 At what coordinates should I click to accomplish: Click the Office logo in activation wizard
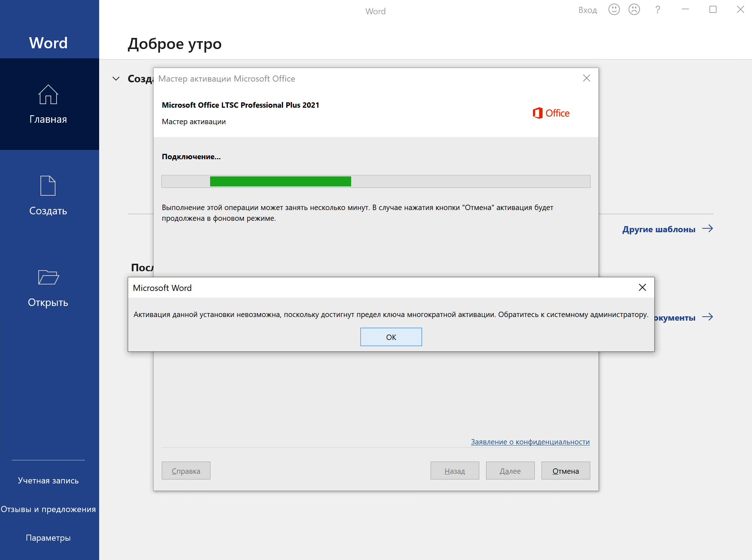point(551,113)
